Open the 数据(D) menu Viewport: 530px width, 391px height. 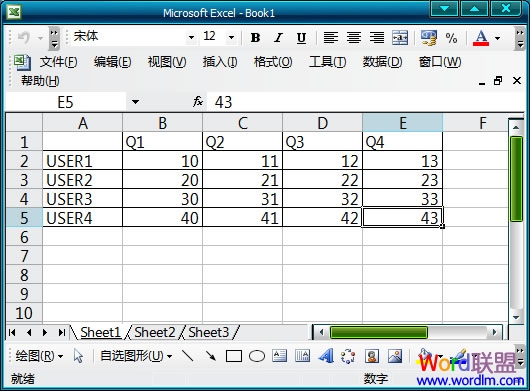tap(382, 62)
